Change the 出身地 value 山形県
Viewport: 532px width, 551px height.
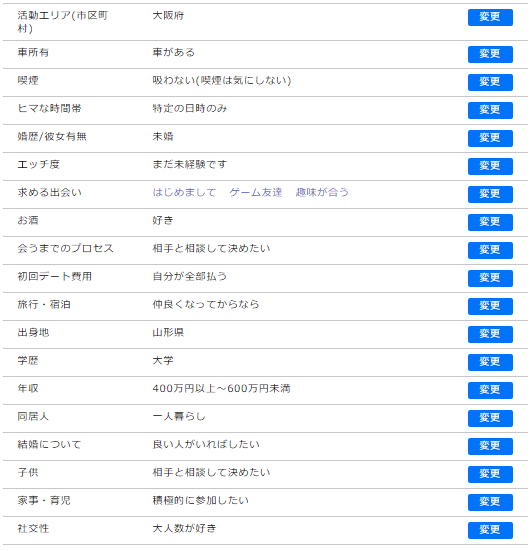490,334
